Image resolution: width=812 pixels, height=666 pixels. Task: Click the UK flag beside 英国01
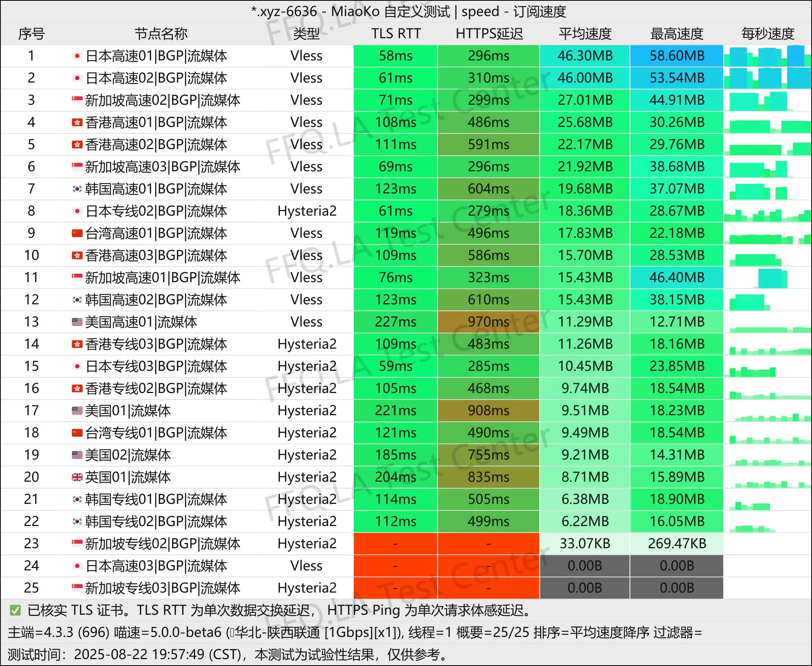[77, 477]
